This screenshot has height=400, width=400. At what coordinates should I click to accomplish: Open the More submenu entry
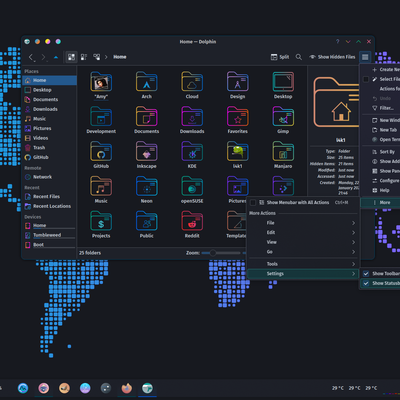click(380, 202)
